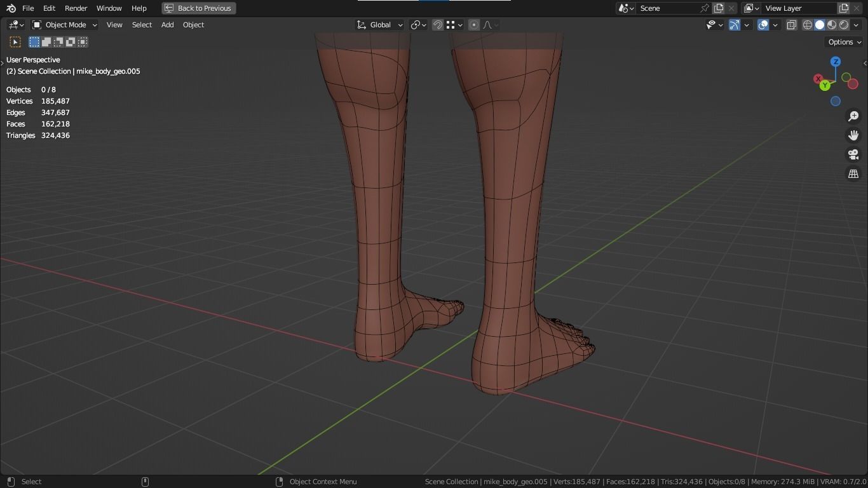Switch to Solid viewport shading

click(820, 25)
